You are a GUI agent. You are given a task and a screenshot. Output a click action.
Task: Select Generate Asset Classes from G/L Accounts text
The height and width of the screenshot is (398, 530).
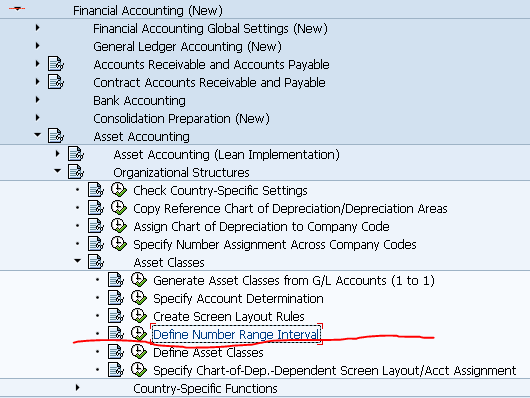pyautogui.click(x=294, y=280)
